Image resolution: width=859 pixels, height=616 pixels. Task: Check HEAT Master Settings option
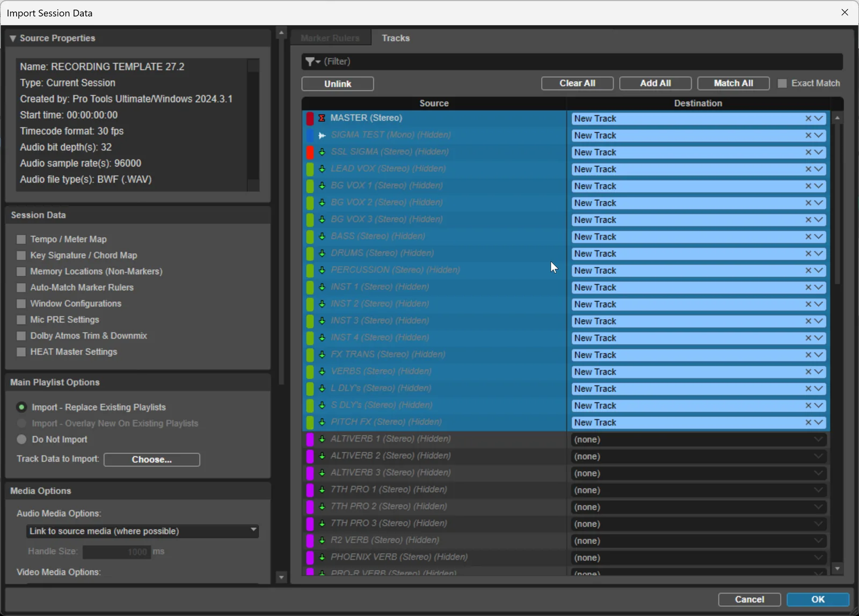pyautogui.click(x=21, y=352)
